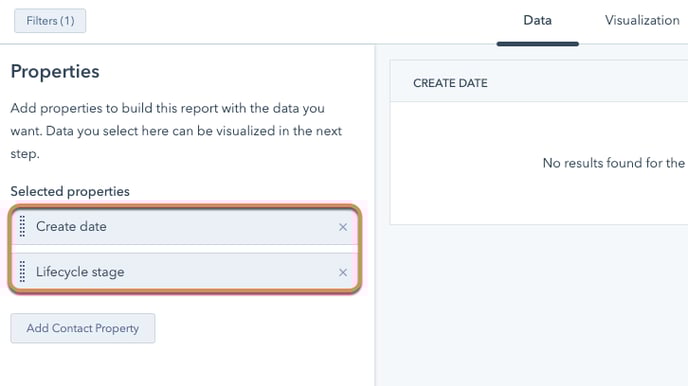Viewport: 688px width, 386px height.
Task: Grab the Lifecycle stage drag handle
Action: (x=22, y=272)
